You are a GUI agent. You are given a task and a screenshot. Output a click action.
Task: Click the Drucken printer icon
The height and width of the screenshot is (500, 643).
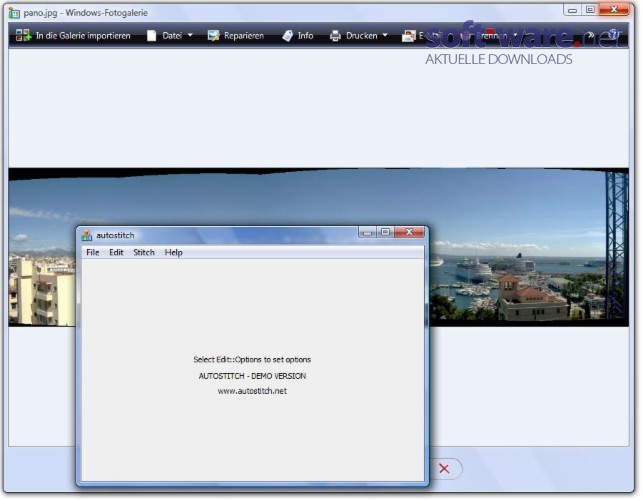tap(335, 36)
